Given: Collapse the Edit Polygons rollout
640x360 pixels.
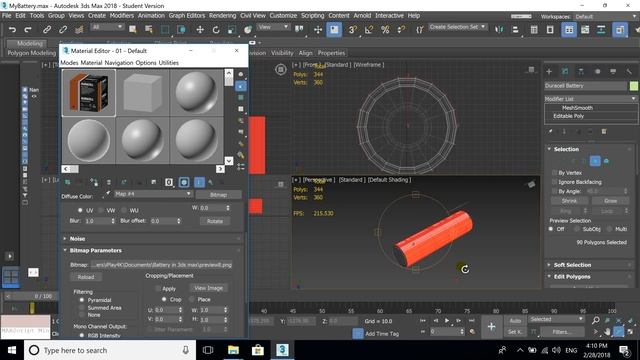Looking at the screenshot, I should click(x=572, y=277).
